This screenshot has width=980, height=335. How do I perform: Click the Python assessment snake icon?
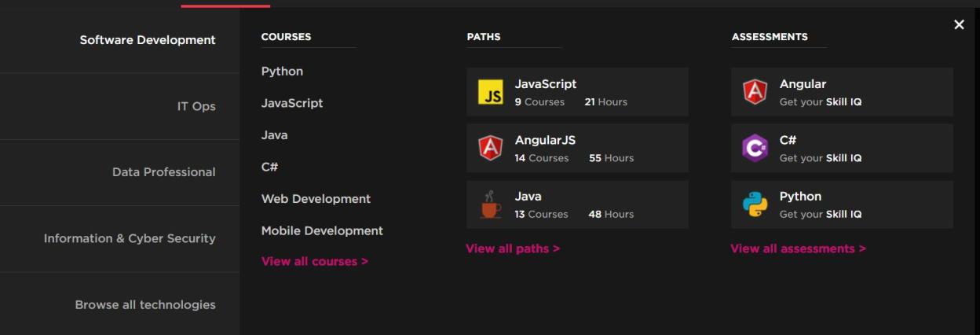point(755,205)
